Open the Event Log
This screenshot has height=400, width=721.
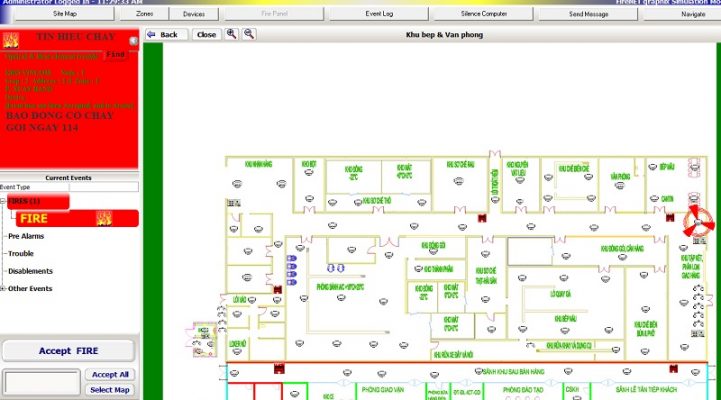378,15
